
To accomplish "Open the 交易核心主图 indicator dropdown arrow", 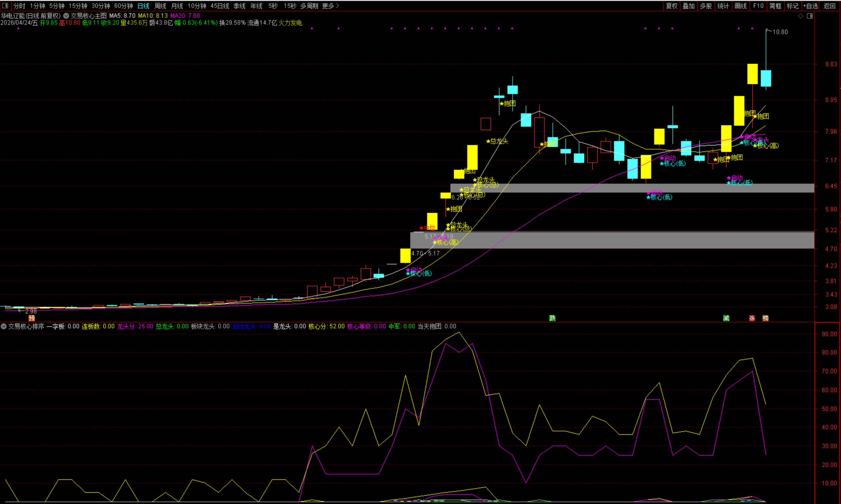I will (66, 16).
